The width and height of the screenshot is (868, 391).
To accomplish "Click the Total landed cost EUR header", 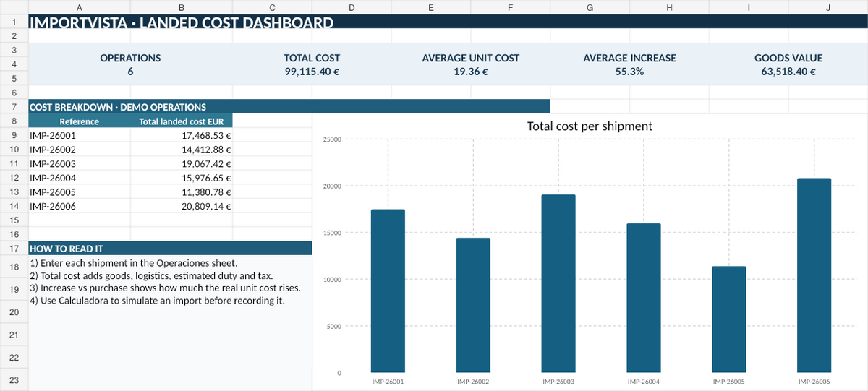I will 182,121.
